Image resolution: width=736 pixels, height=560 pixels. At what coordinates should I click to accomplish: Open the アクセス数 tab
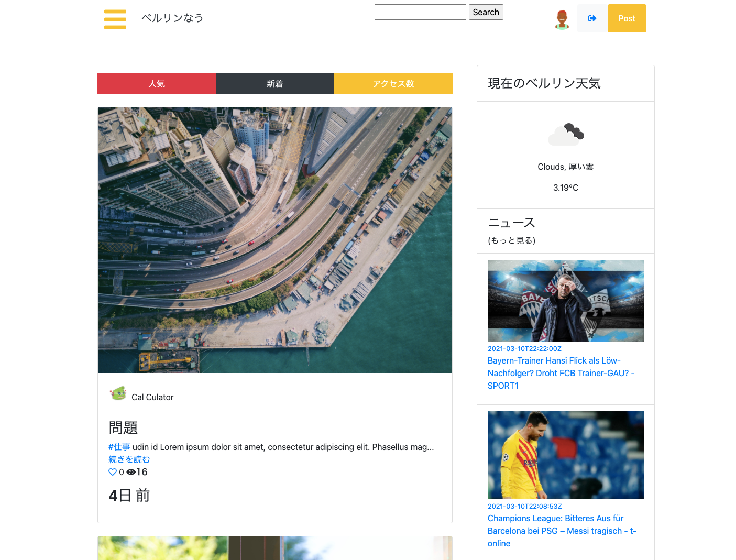point(393,84)
